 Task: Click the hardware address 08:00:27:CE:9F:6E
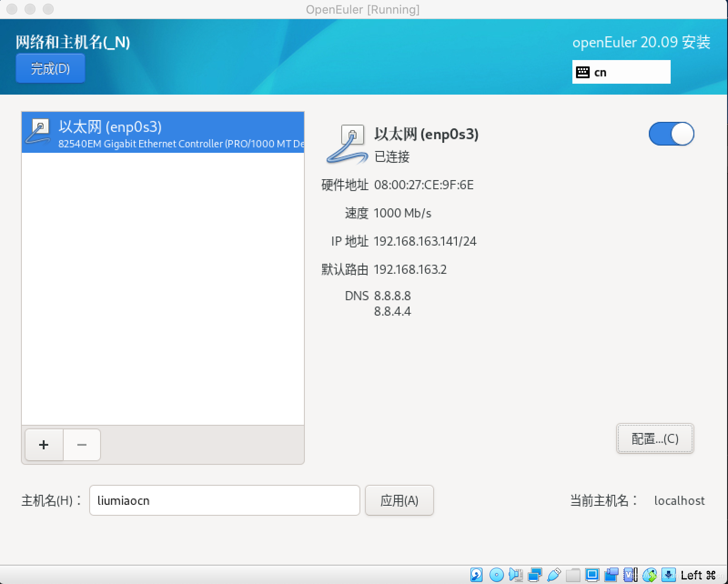click(424, 185)
